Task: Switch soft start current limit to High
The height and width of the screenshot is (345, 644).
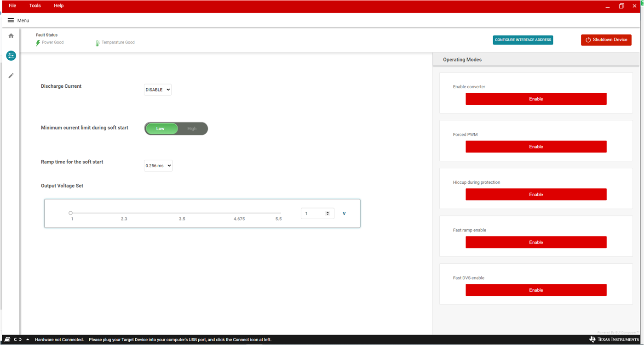Action: coord(192,129)
